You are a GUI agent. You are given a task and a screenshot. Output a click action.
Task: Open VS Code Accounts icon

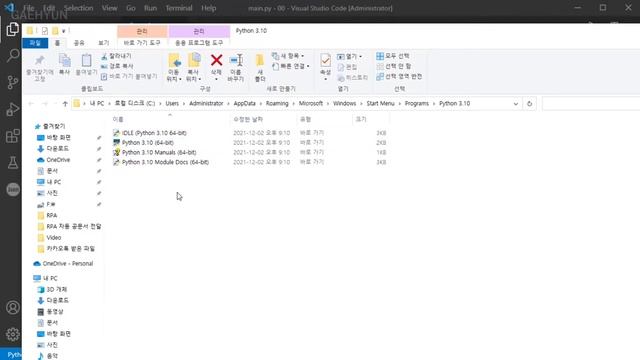pos(12,307)
